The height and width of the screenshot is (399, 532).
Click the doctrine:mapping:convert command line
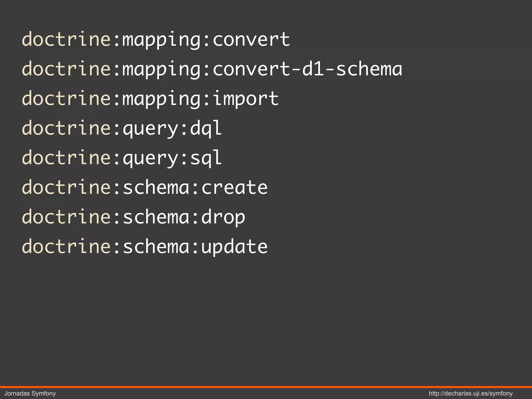(156, 39)
